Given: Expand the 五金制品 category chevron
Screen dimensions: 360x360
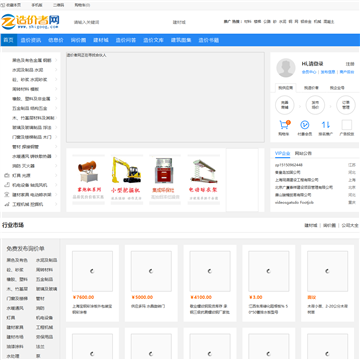Looking at the screenshot, I should click(x=56, y=108).
